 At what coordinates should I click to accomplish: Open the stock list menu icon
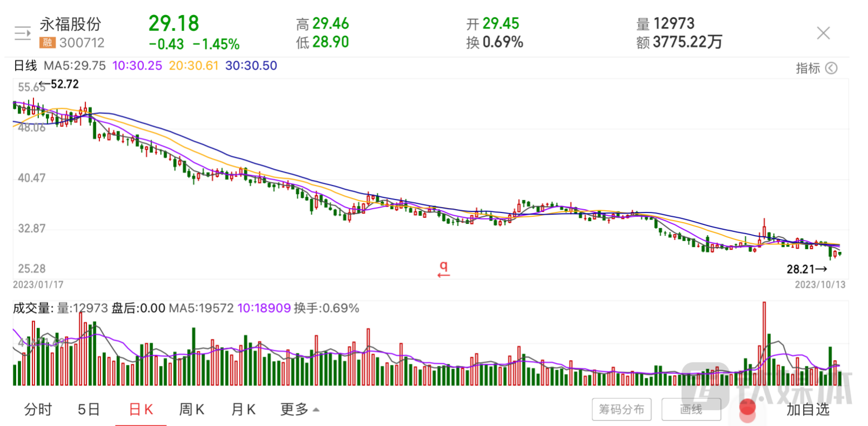point(22,34)
